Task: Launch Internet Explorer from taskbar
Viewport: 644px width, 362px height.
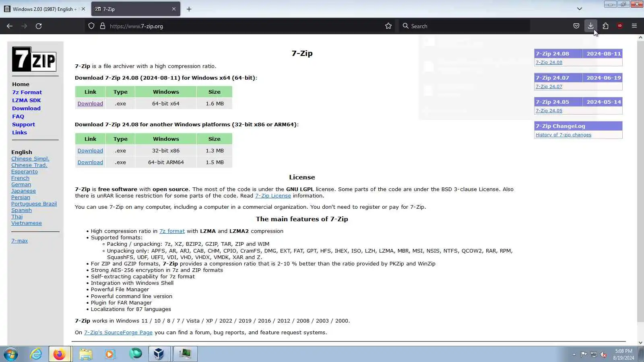Action: tap(36, 354)
